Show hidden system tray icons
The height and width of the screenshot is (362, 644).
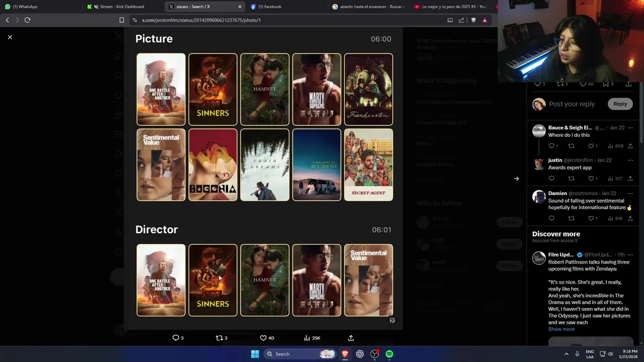click(x=566, y=354)
